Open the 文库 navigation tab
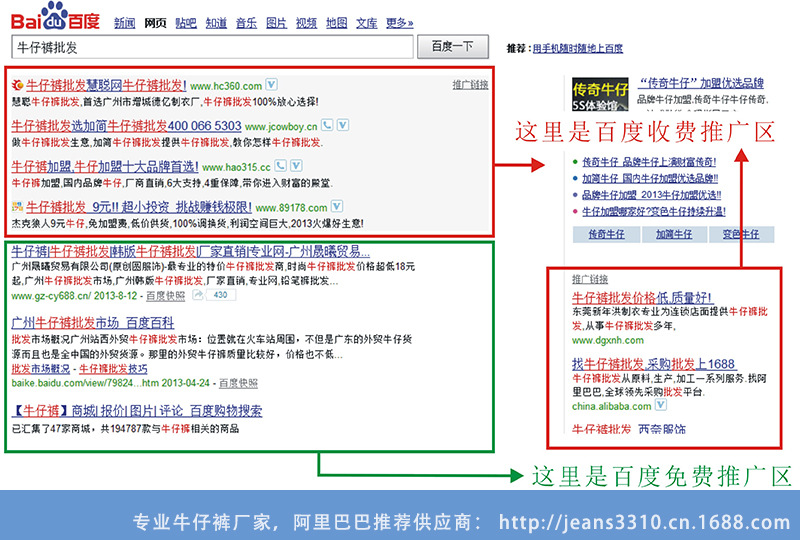The width and height of the screenshot is (800, 540). point(367,23)
